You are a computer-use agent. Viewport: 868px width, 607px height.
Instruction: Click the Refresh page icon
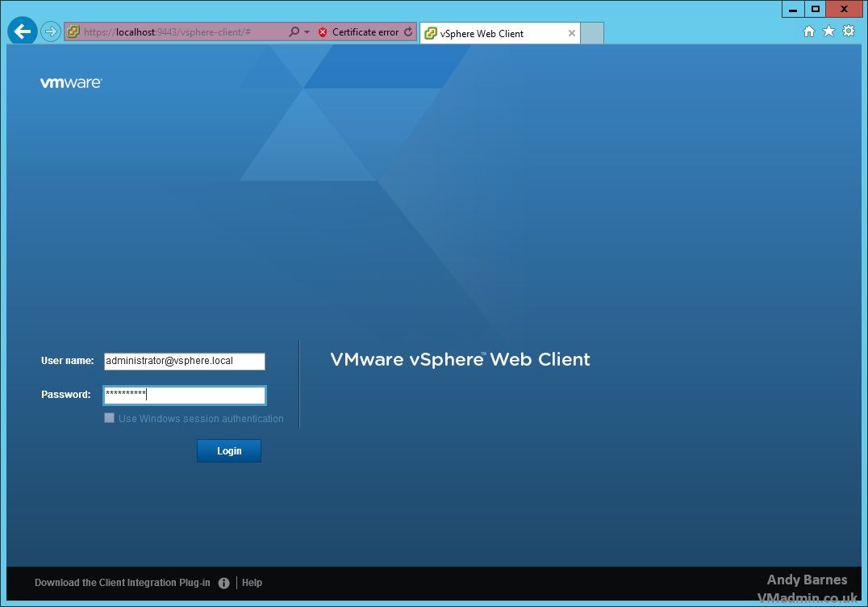[408, 32]
